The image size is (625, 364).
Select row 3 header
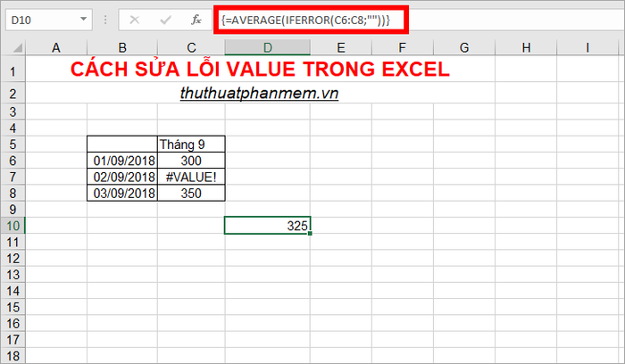(x=12, y=112)
